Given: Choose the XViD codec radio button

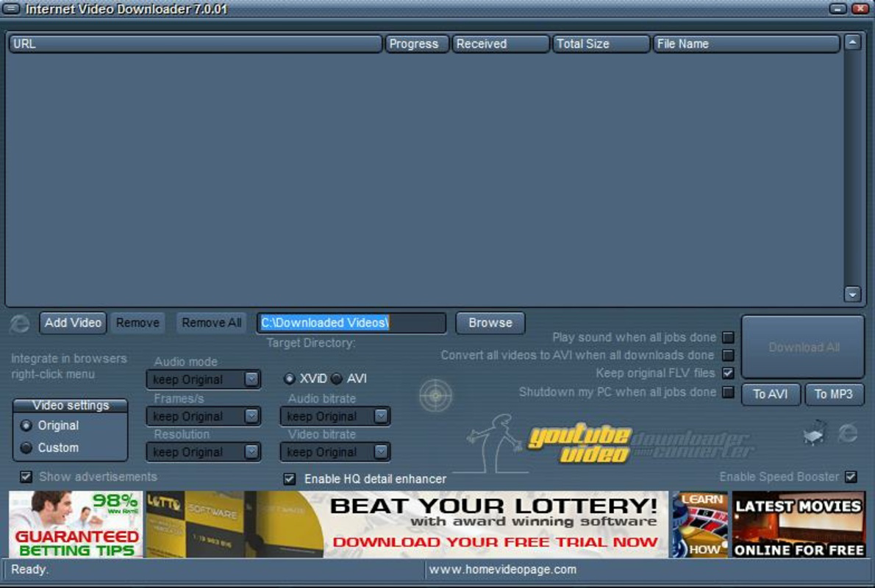Looking at the screenshot, I should click(289, 379).
